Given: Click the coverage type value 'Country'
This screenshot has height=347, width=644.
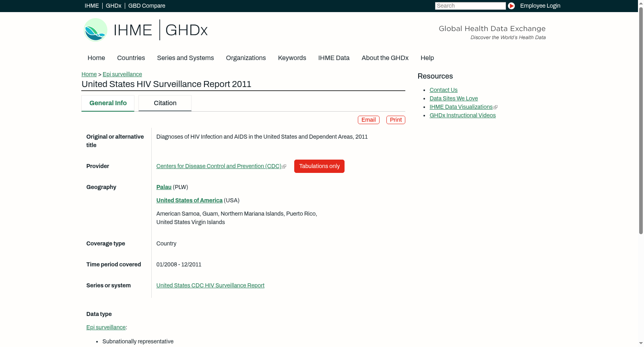Looking at the screenshot, I should click(166, 243).
